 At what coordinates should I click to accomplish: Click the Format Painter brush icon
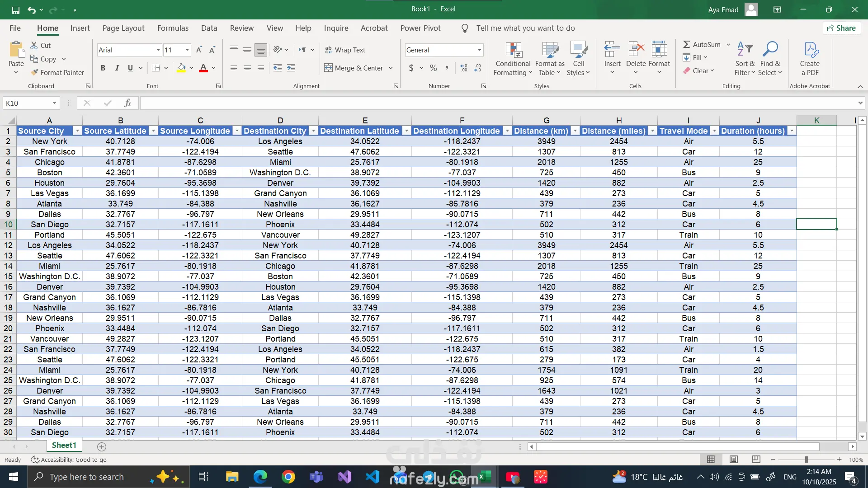click(x=34, y=72)
